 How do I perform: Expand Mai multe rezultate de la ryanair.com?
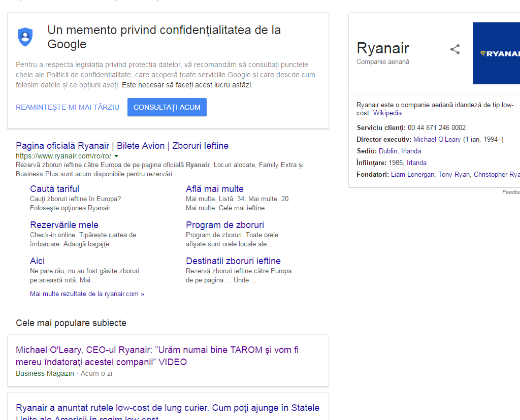pos(87,294)
